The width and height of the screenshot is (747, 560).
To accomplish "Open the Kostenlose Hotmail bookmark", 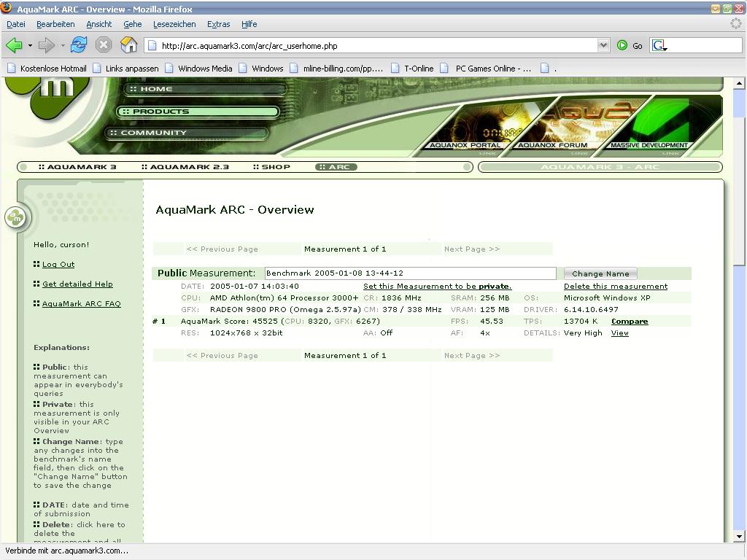I will pos(47,69).
